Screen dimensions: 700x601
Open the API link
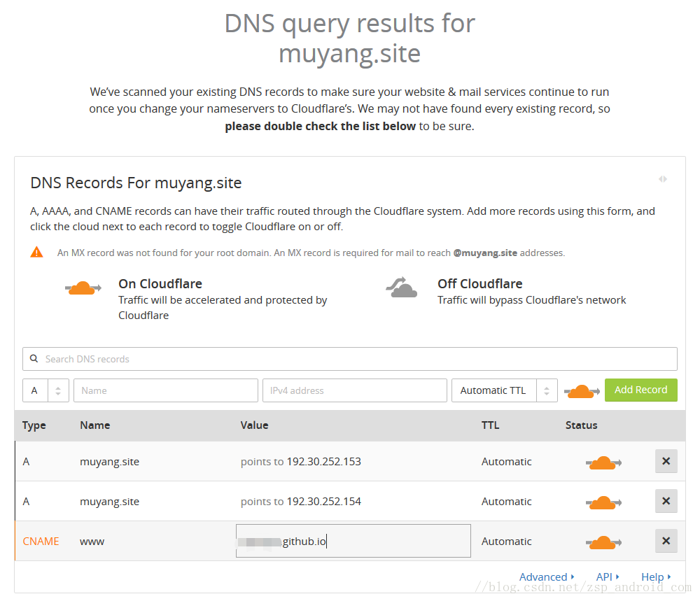608,577
